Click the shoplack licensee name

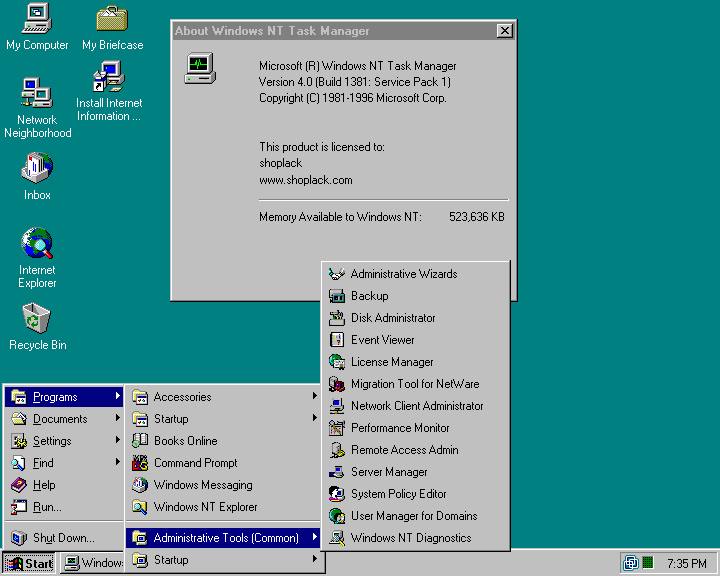click(281, 163)
